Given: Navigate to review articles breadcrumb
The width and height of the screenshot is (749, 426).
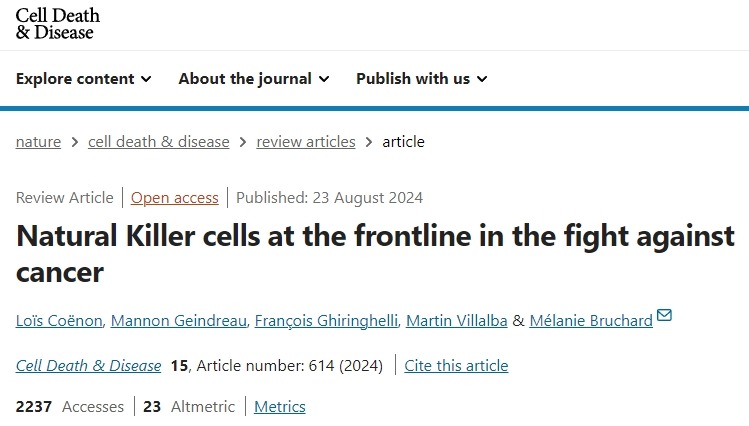Looking at the screenshot, I should (x=306, y=142).
